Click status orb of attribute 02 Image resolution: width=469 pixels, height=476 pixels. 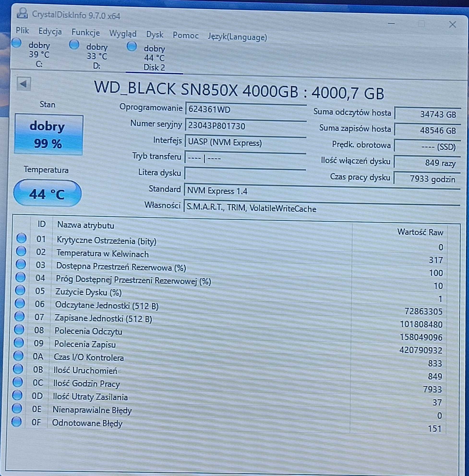pos(21,251)
